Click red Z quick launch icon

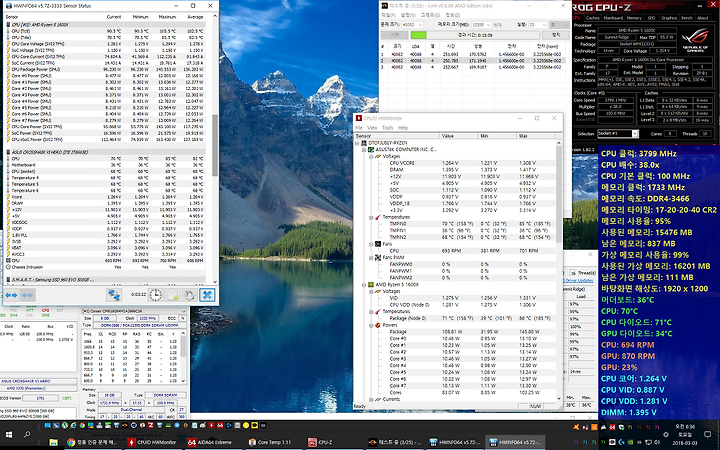[x=151, y=426]
